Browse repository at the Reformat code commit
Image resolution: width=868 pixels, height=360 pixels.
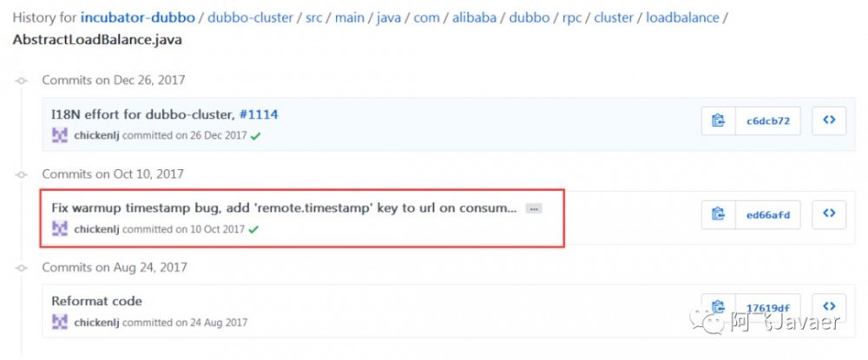829,307
